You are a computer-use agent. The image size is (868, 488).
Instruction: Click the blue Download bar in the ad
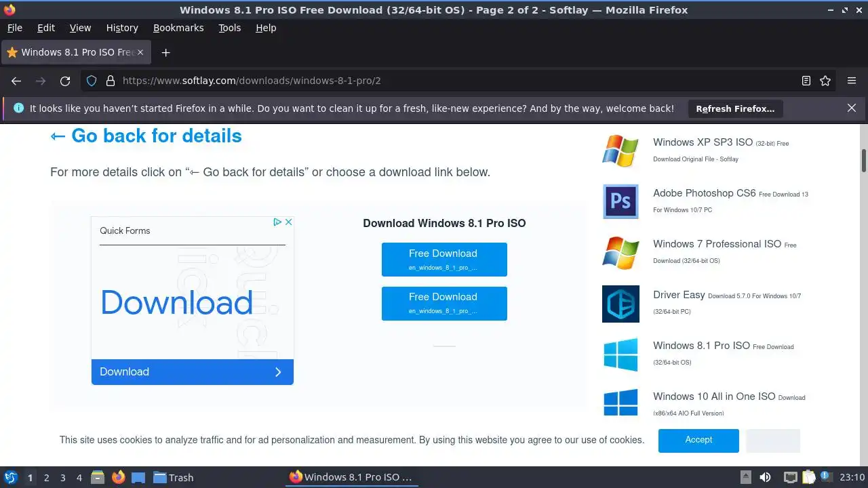193,372
